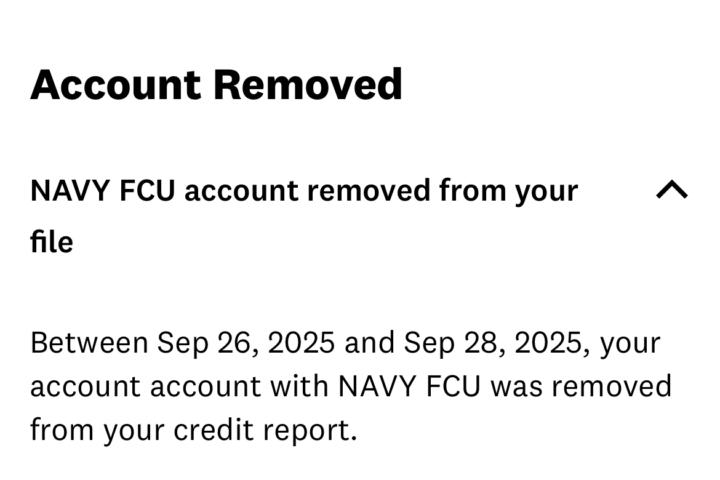Click the word 'file' in the title
Viewport: 720px width, 480px height.
coord(51,242)
